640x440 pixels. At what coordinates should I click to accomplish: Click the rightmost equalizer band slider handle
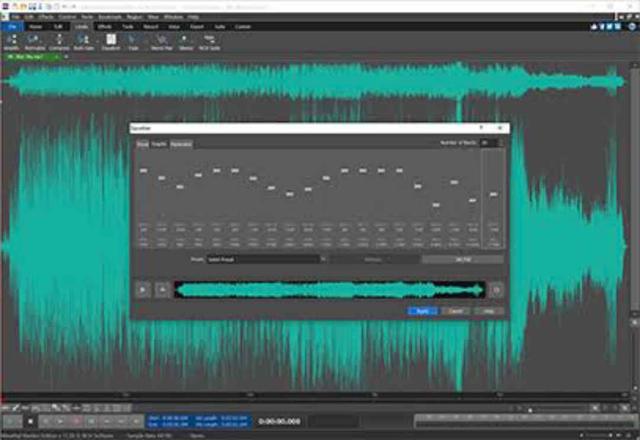point(494,195)
